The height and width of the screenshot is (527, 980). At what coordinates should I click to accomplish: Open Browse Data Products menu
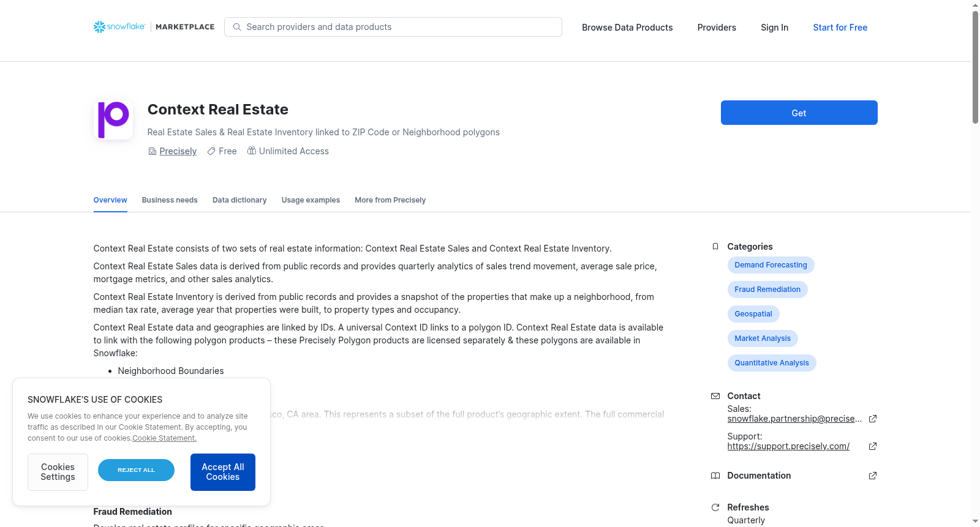pos(627,28)
